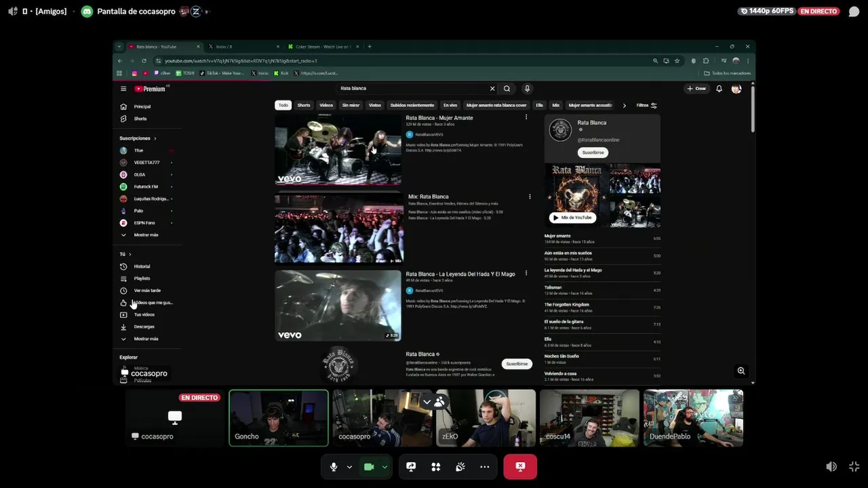This screenshot has width=868, height=488.
Task: Open the Futurock FM subscription
Action: pyautogui.click(x=146, y=186)
